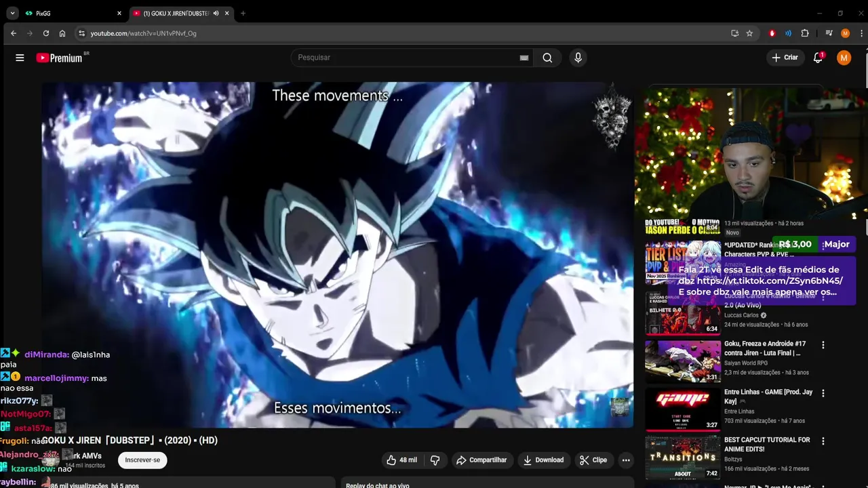Screen dimensions: 868x488
Task: Reload the page in browser toolbar
Action: 46,33
